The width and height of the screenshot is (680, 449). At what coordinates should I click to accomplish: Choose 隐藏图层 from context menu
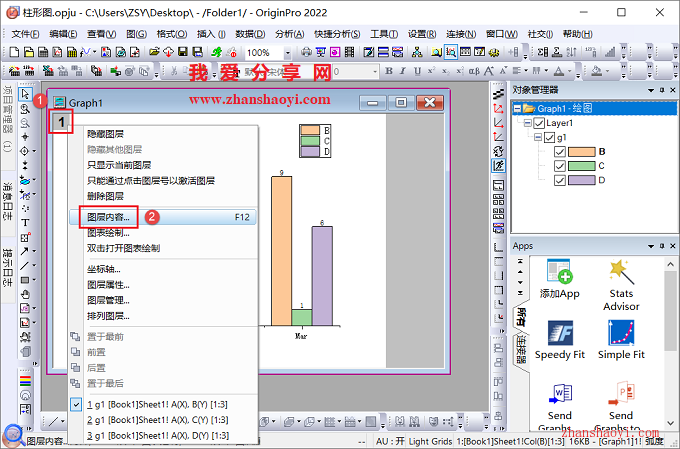[163, 134]
